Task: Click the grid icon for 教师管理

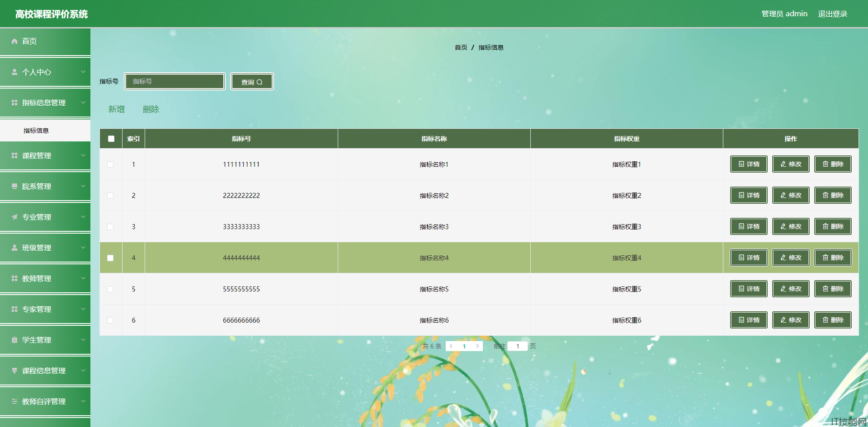Action: (x=14, y=278)
